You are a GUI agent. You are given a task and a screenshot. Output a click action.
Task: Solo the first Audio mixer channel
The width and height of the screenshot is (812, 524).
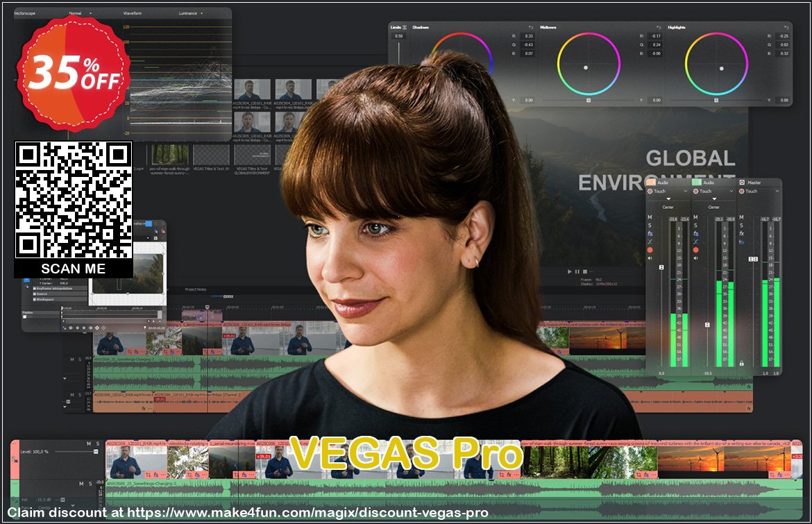tap(650, 226)
